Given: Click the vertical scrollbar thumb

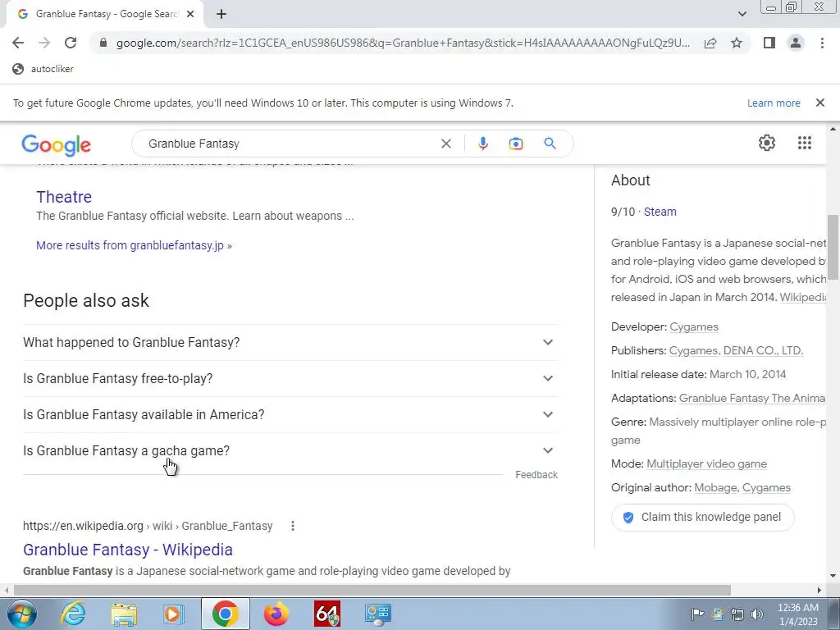Looking at the screenshot, I should coord(833,247).
